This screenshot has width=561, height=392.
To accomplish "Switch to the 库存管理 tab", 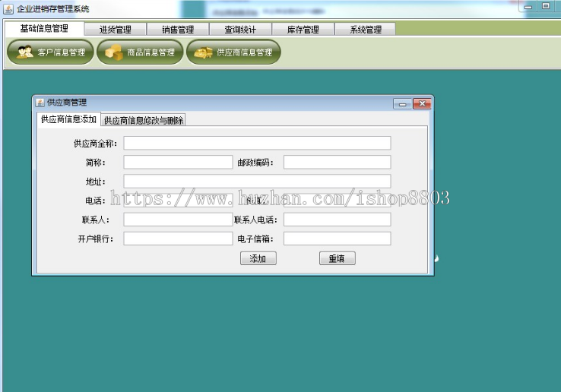I will [303, 30].
